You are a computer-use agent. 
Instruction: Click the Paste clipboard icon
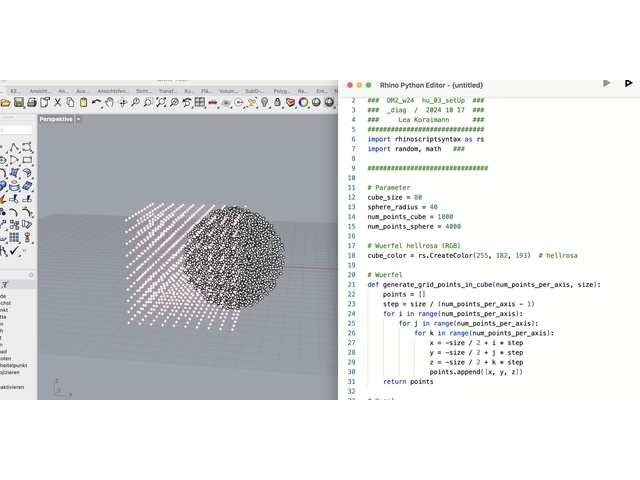[83, 102]
